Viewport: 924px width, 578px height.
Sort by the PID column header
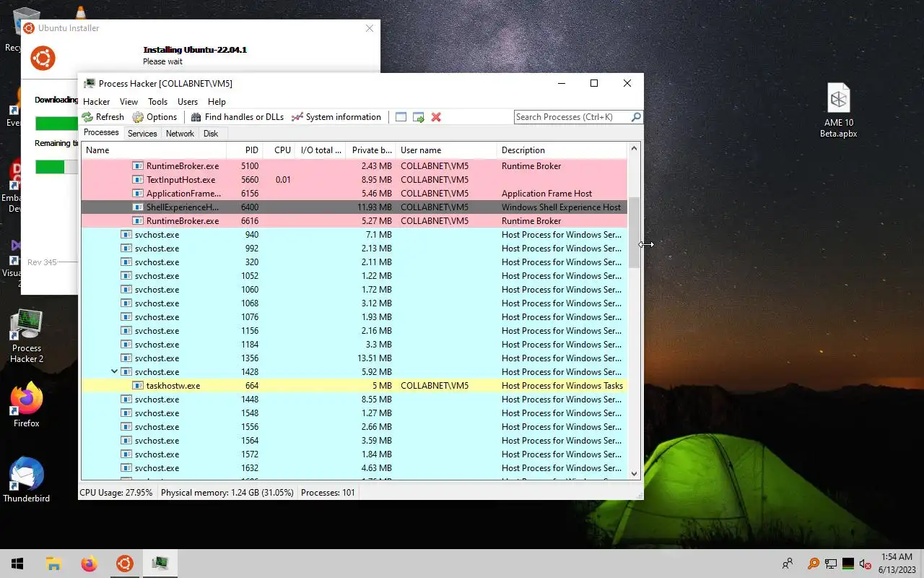pyautogui.click(x=244, y=150)
